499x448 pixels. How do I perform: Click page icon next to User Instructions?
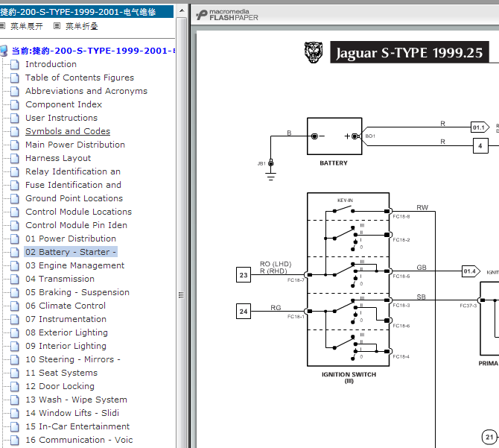tap(14, 118)
